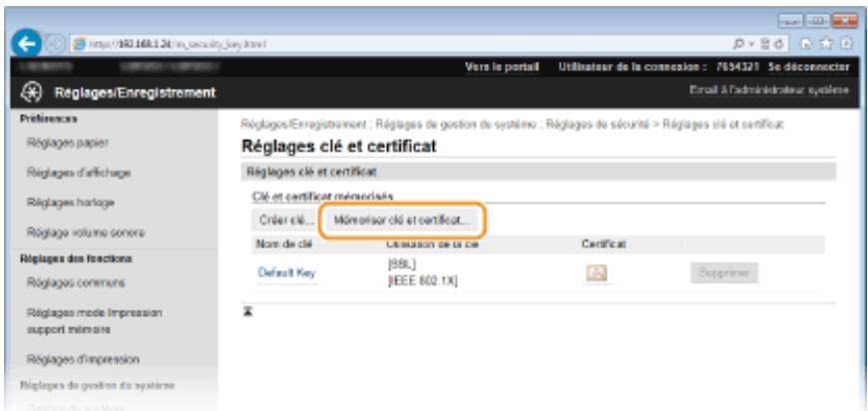Click the Préférences section label in the sidebar

[49, 119]
